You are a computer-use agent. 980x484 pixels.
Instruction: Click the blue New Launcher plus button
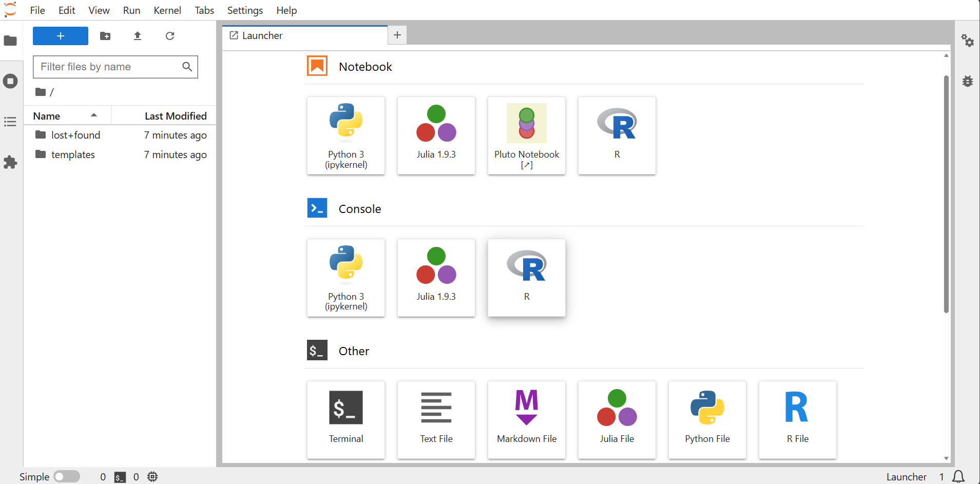coord(61,36)
